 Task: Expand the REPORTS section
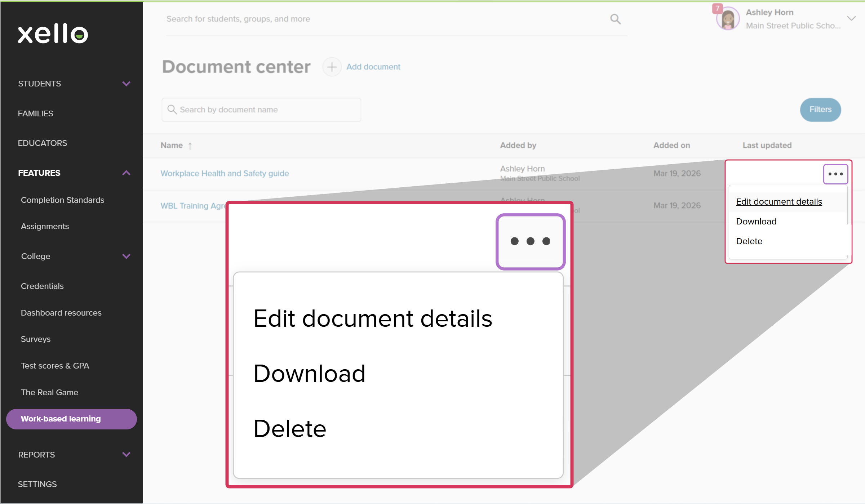[126, 454]
